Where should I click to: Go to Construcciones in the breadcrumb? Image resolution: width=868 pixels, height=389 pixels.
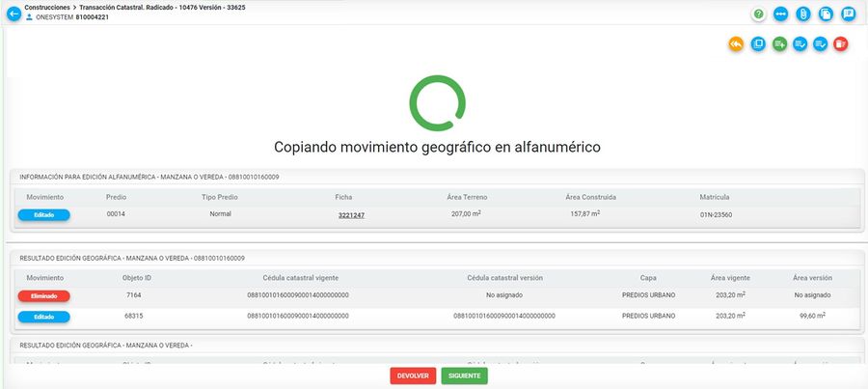[x=46, y=7]
